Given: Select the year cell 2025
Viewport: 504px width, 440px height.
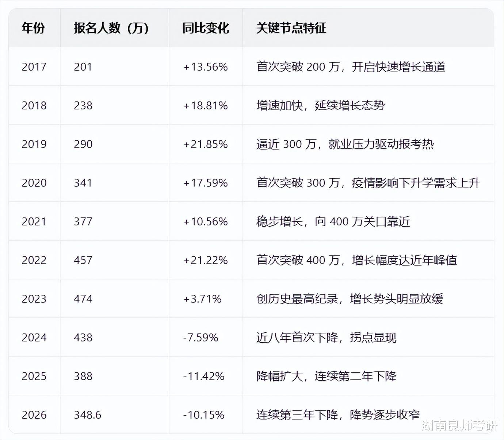Looking at the screenshot, I should pyautogui.click(x=34, y=376).
